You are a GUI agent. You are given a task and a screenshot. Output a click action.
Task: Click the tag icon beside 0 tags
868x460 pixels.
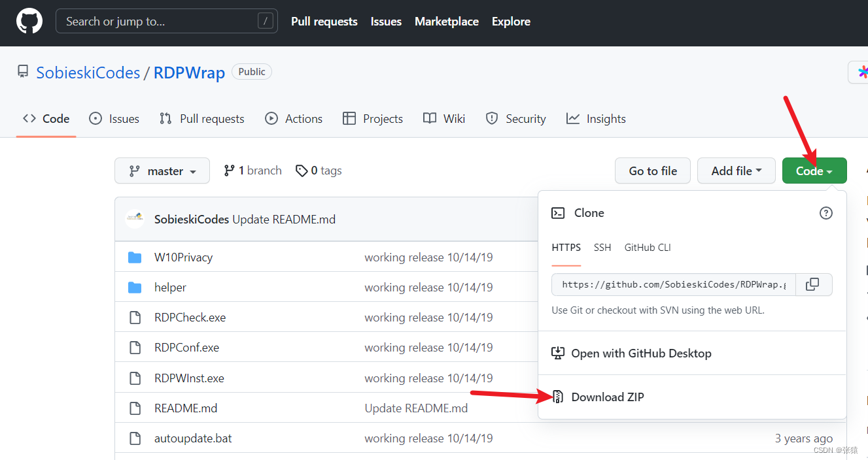pyautogui.click(x=302, y=171)
